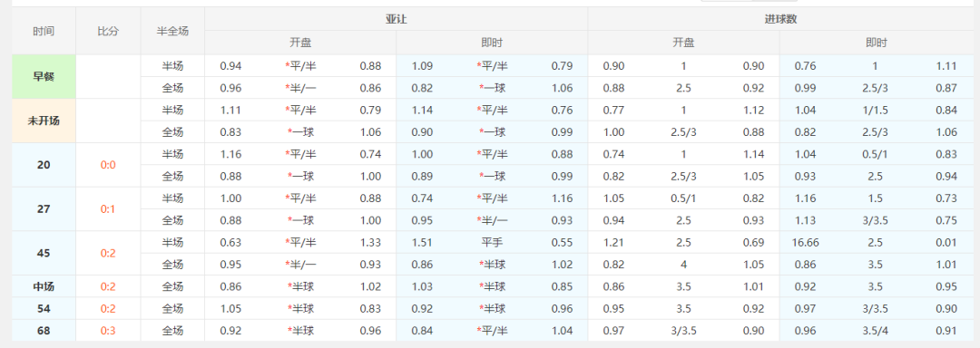Click the 平手 handicap cell
Screen dimensions: 980x348
[x=492, y=242]
